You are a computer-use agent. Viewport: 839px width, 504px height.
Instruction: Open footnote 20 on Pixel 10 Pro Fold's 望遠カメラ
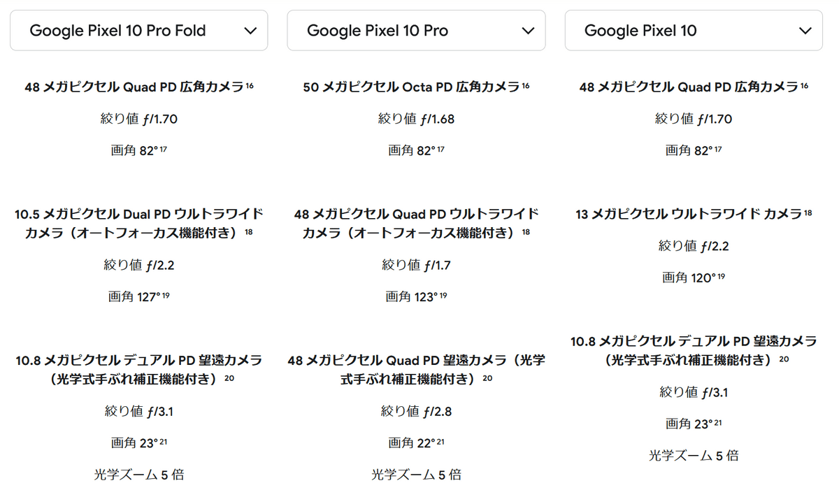click(229, 378)
